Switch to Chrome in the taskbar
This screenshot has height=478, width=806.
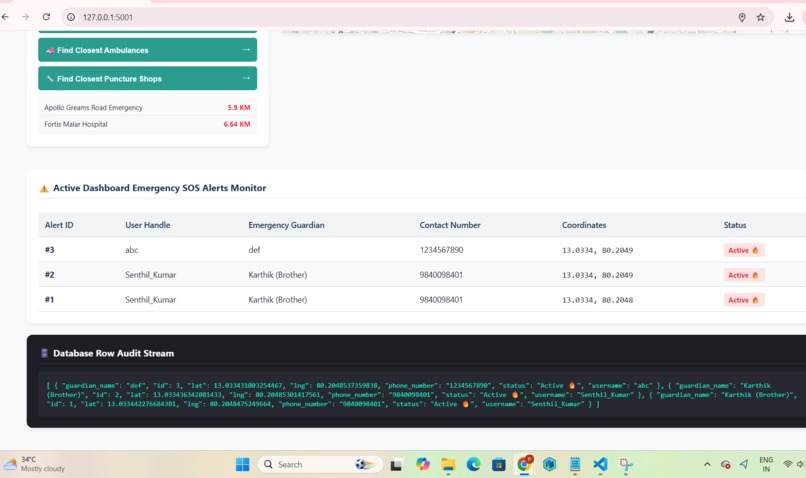pyautogui.click(x=524, y=464)
